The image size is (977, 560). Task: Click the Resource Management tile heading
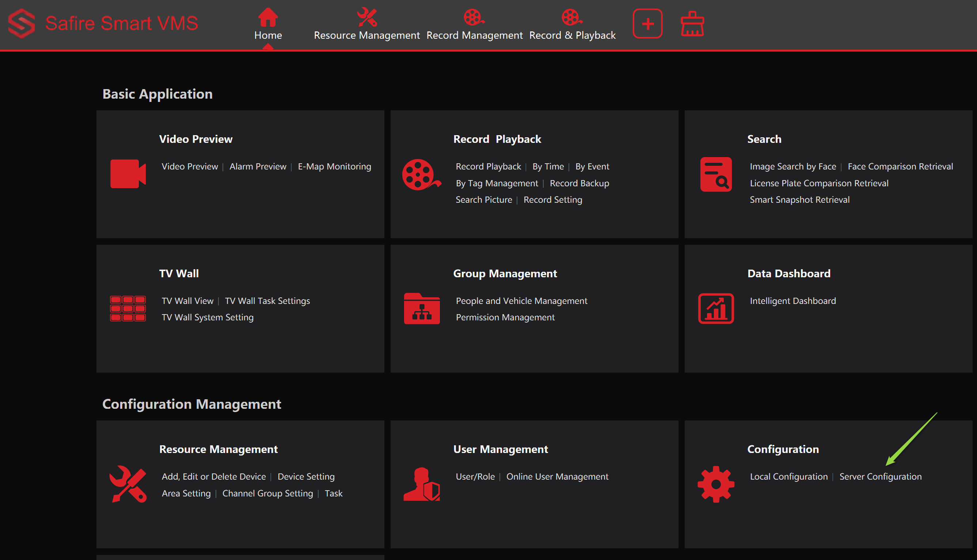click(218, 449)
